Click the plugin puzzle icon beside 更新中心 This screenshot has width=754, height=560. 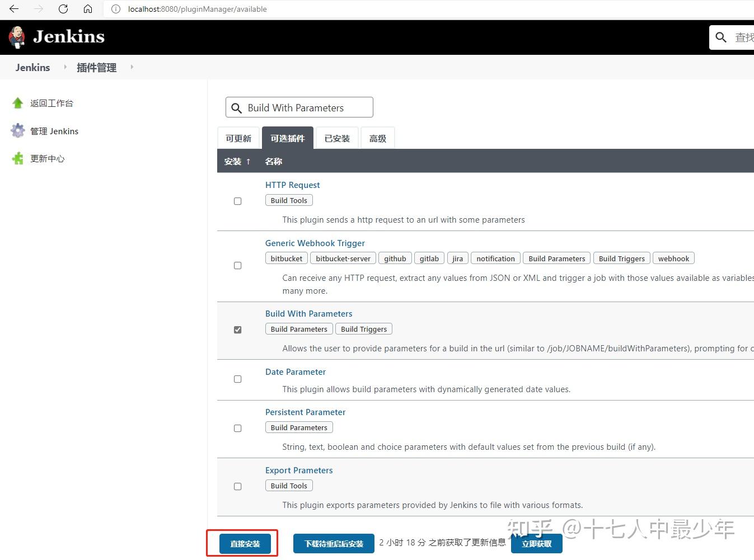tap(17, 158)
